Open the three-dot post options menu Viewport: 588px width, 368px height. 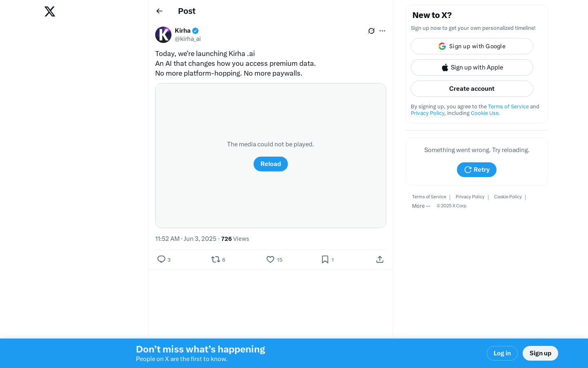(382, 31)
